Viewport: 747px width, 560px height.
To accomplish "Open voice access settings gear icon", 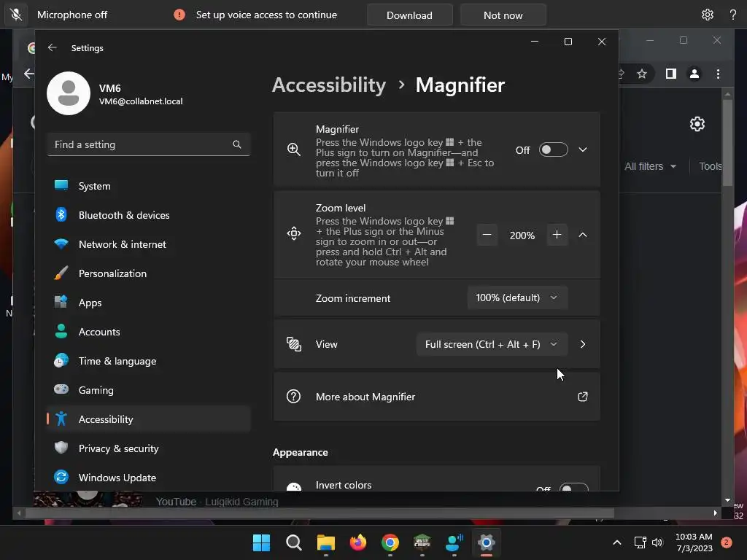I will tap(708, 15).
